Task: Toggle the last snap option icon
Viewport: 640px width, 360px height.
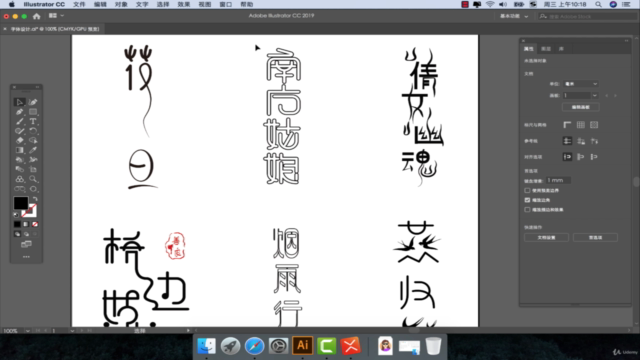Action: coord(594,157)
